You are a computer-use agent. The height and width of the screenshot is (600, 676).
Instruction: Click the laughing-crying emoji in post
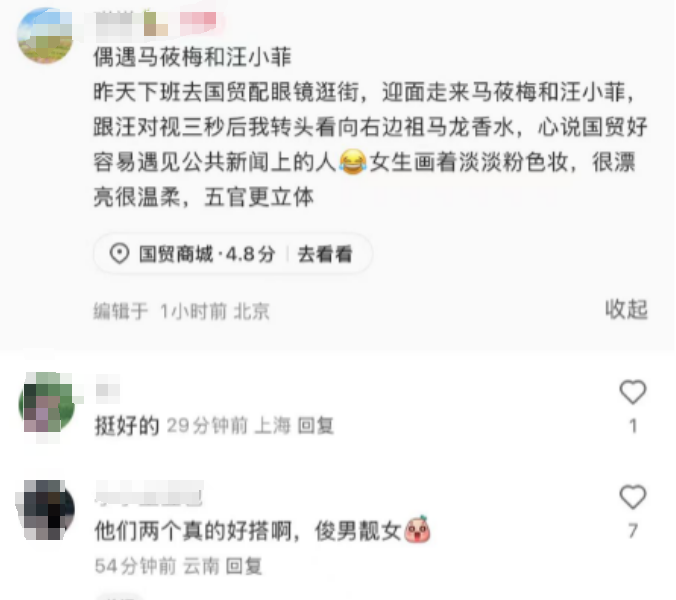352,162
